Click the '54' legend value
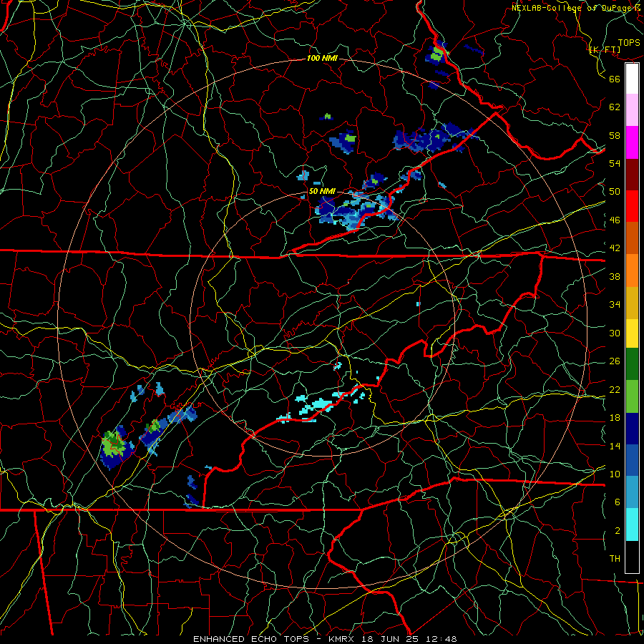The height and width of the screenshot is (644, 644). tap(615, 163)
